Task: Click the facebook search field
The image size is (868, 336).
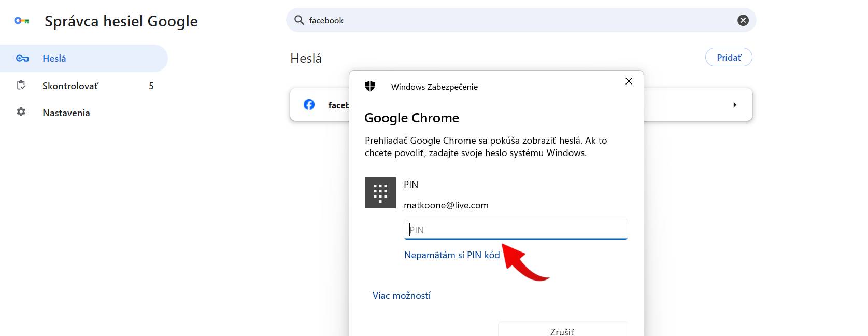Action: coord(521,20)
